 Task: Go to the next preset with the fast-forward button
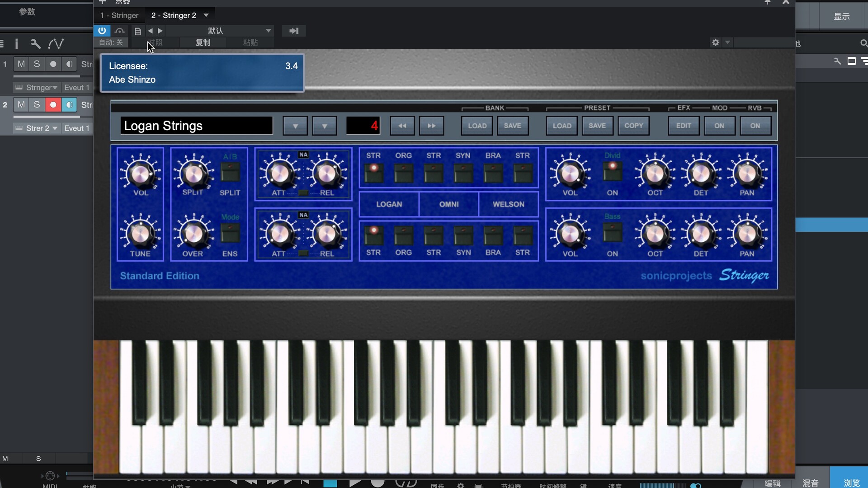pos(431,126)
